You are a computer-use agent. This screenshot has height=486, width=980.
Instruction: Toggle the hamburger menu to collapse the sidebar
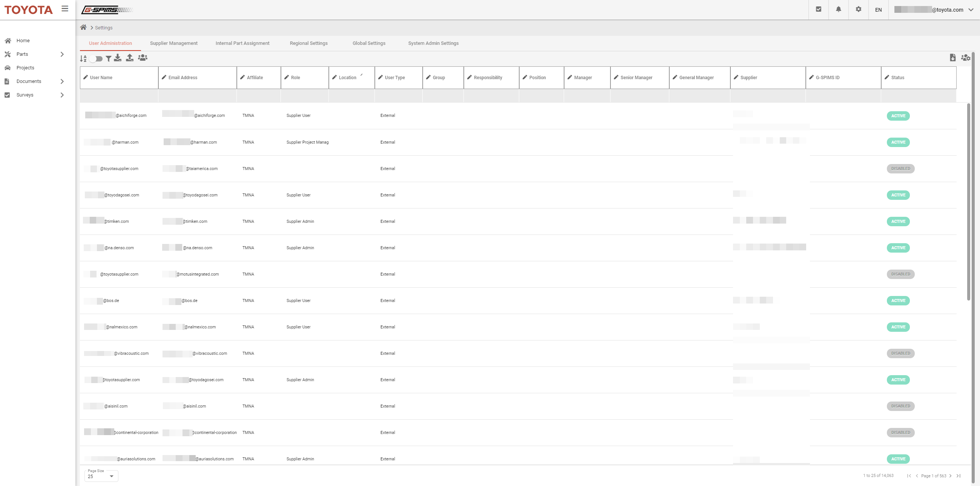65,9
